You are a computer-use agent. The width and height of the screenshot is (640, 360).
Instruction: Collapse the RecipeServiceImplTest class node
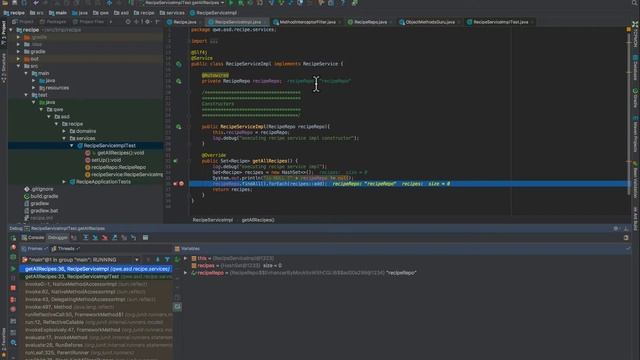tap(72, 145)
